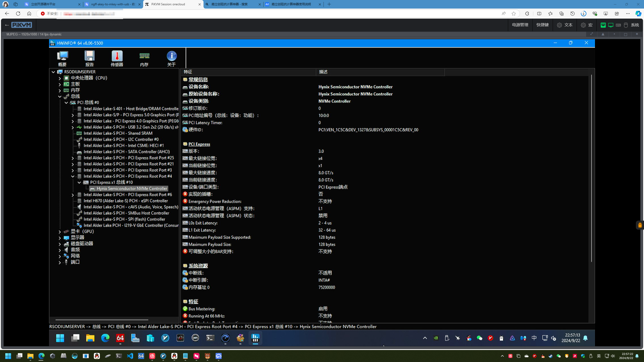Add page to favorites with star icon
The height and width of the screenshot is (362, 644).
click(514, 14)
